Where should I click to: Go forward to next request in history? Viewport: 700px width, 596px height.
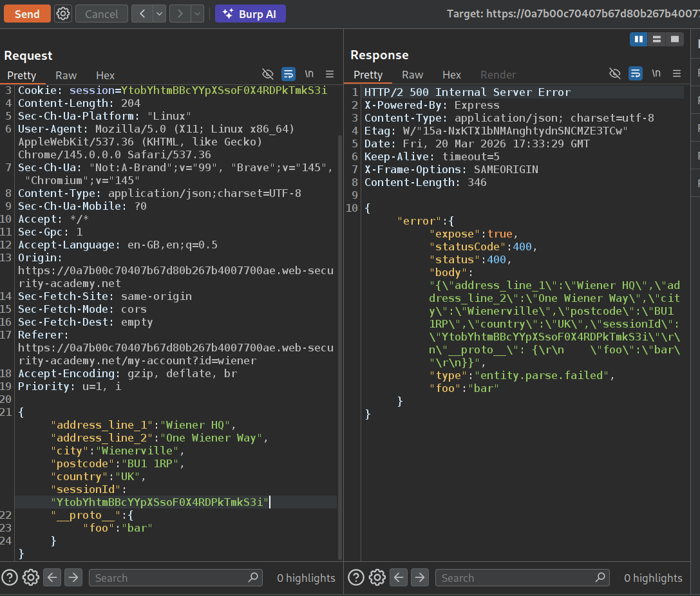click(180, 14)
